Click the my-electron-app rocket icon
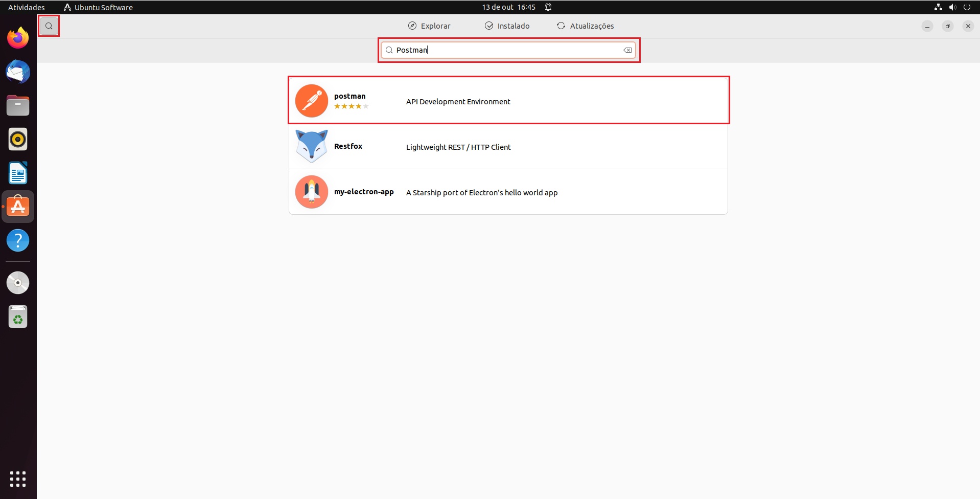The height and width of the screenshot is (499, 980). 312,192
